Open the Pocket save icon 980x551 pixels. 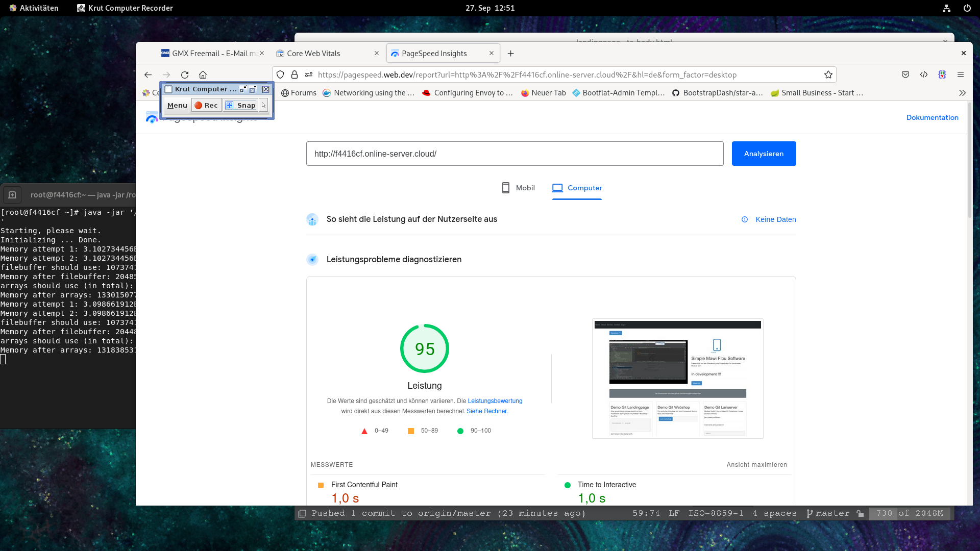905,74
